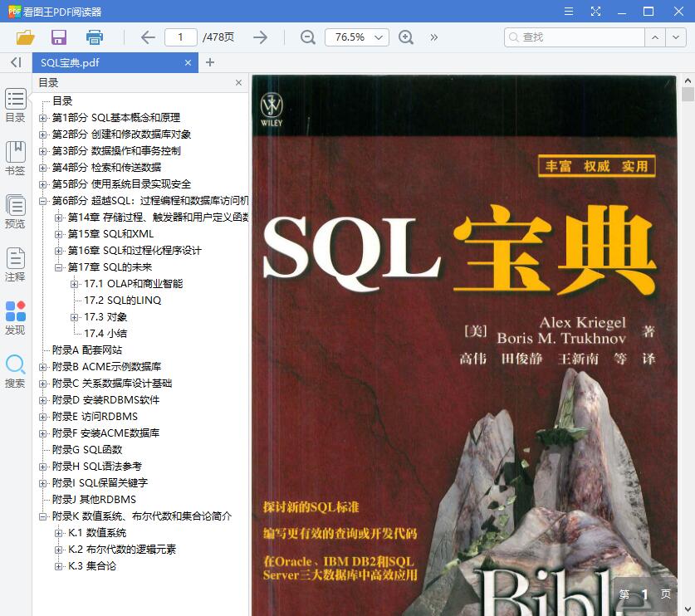
Task: Collapse the sidebar with the left arrow icon
Action: (x=16, y=62)
